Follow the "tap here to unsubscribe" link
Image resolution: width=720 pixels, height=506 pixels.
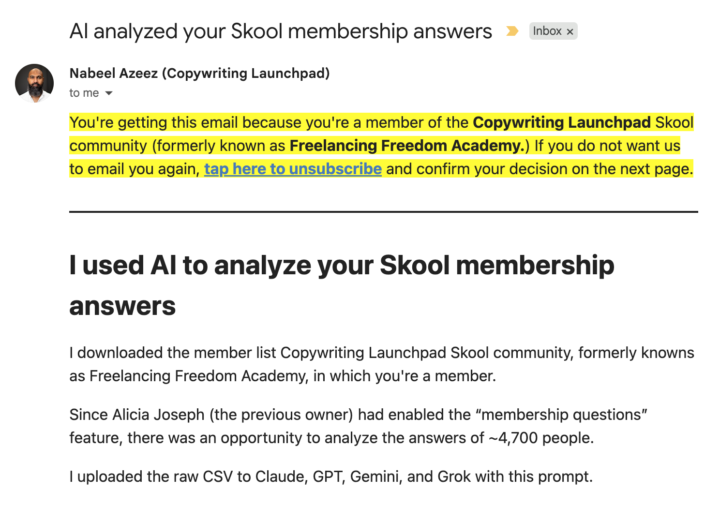coord(293,169)
